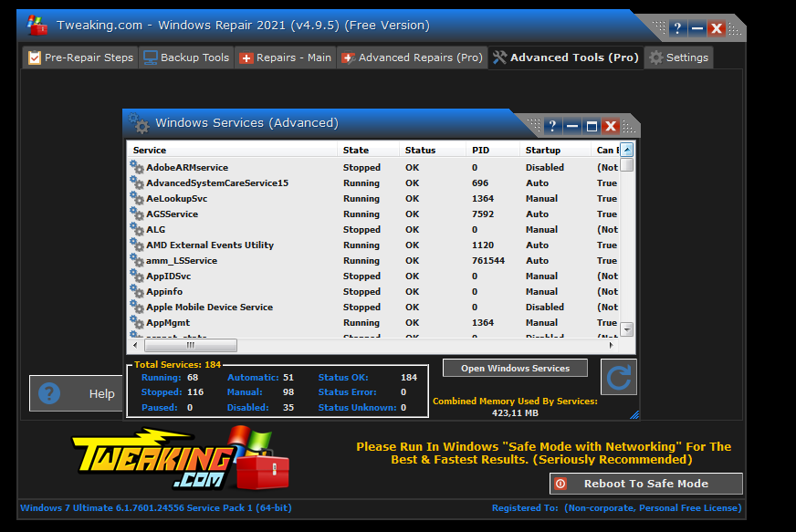Screen dimensions: 796x532
Task: Click the horizontal scrollbar left arrow
Action: [135, 345]
